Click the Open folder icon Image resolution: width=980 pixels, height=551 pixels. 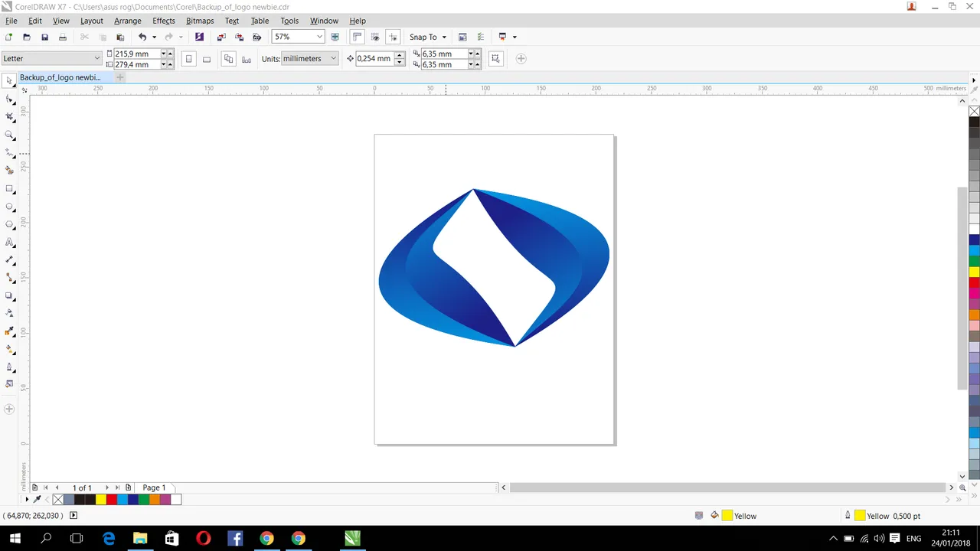pyautogui.click(x=27, y=37)
